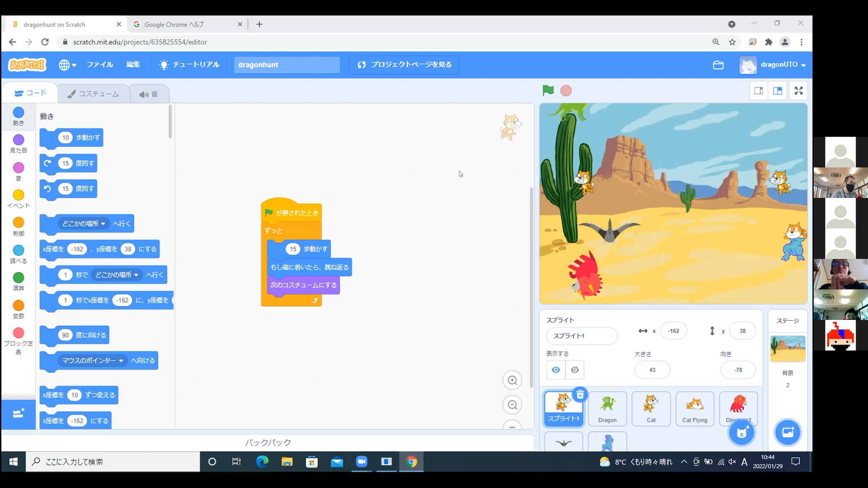This screenshot has height=488, width=868.
Task: Select the コード tab
Action: pos(30,93)
